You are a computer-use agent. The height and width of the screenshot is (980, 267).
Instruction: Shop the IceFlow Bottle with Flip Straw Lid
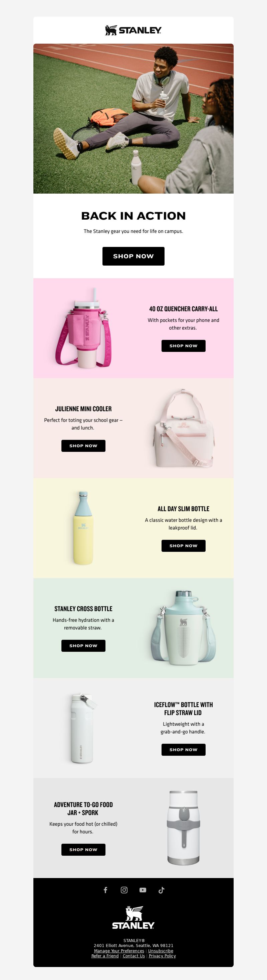pos(183,749)
